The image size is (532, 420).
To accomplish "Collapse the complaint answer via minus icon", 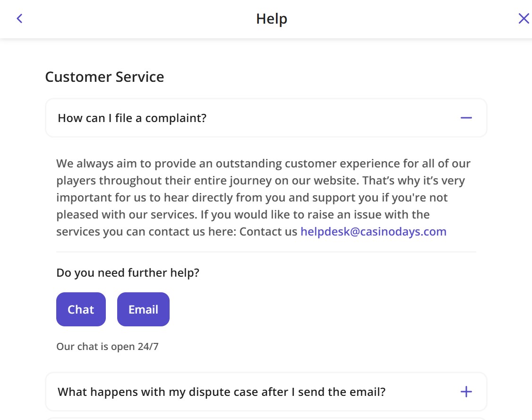I will tap(466, 118).
